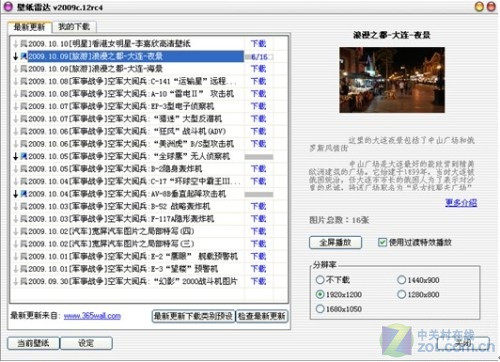Click the blue picture icon on AV-8B垂直起降攻击机 row
Image resolution: width=500 pixels, height=362 pixels.
24,194
